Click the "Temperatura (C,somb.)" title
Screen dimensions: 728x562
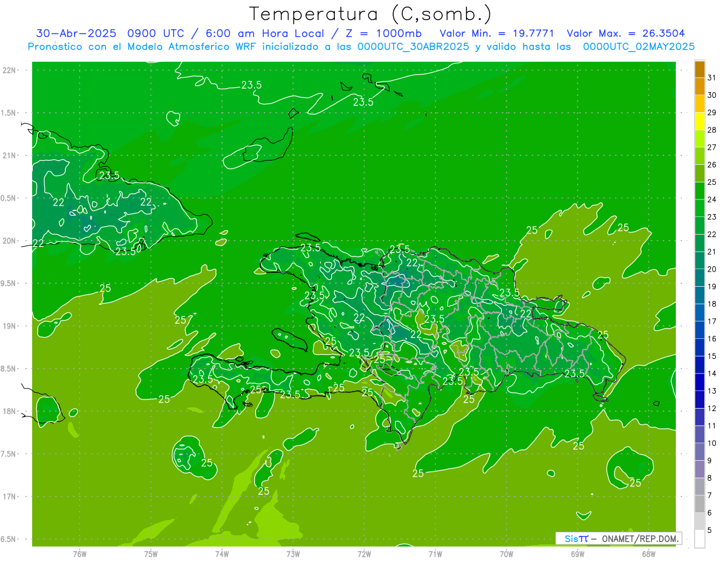tap(370, 14)
